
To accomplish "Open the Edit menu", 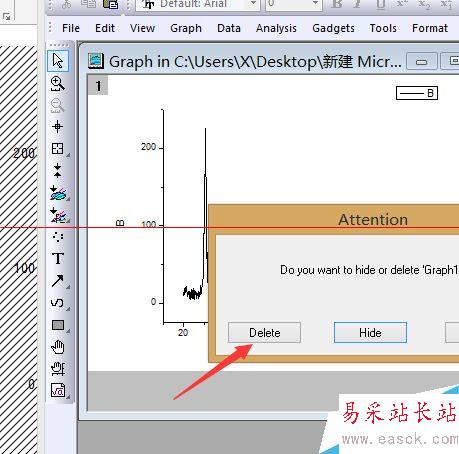I will (x=105, y=28).
